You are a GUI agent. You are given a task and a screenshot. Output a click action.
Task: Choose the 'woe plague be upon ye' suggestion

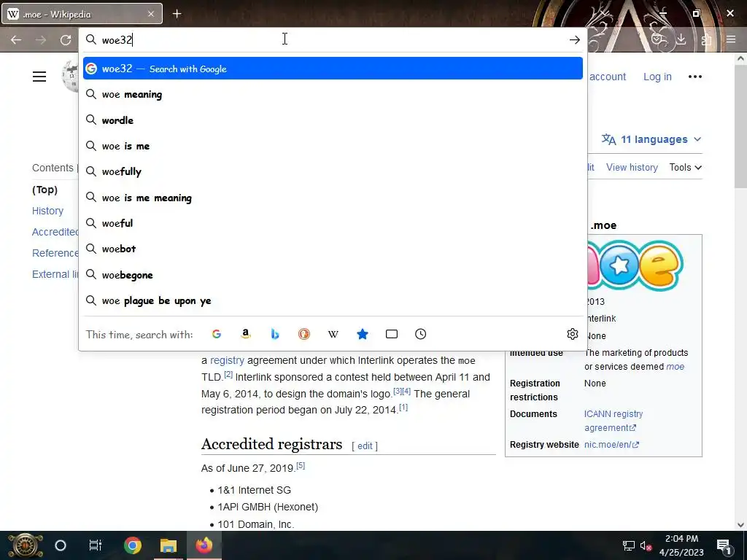click(x=333, y=301)
